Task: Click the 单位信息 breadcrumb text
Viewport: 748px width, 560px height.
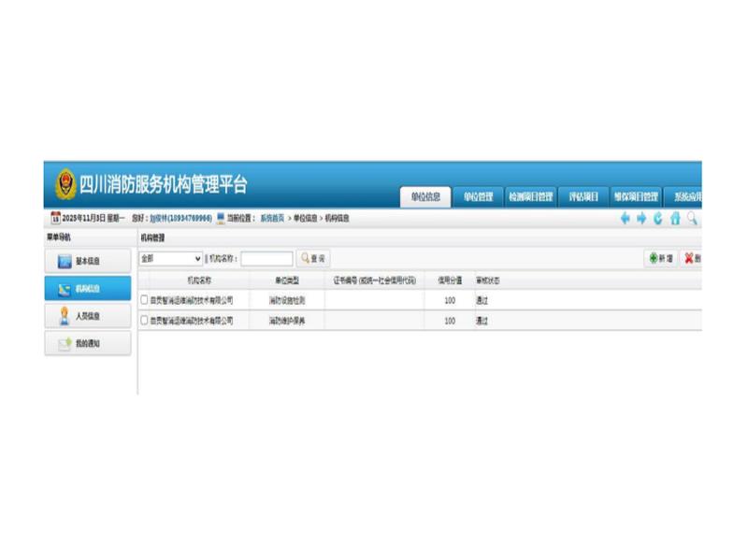Action: [x=306, y=219]
